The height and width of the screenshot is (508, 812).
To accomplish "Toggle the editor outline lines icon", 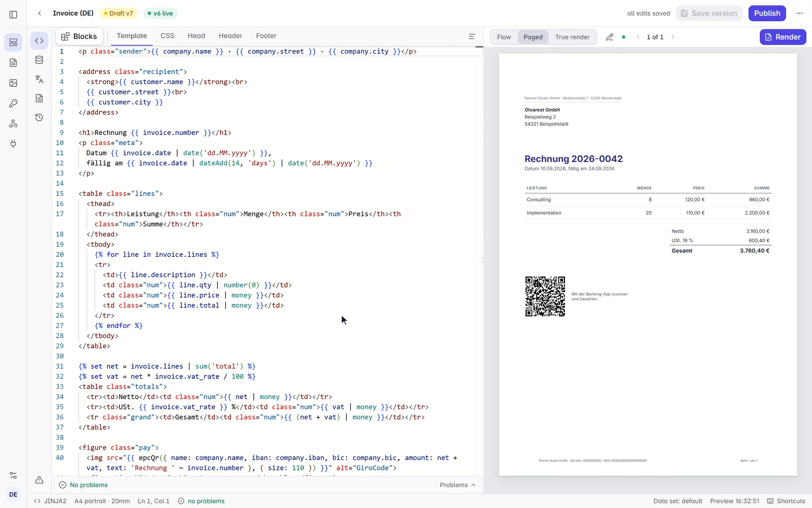I will [x=472, y=36].
